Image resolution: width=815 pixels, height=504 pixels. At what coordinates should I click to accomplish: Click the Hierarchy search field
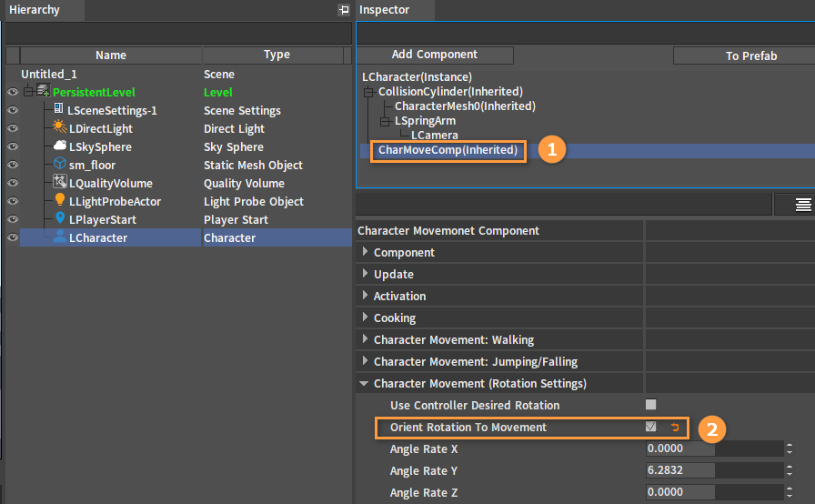(178, 34)
